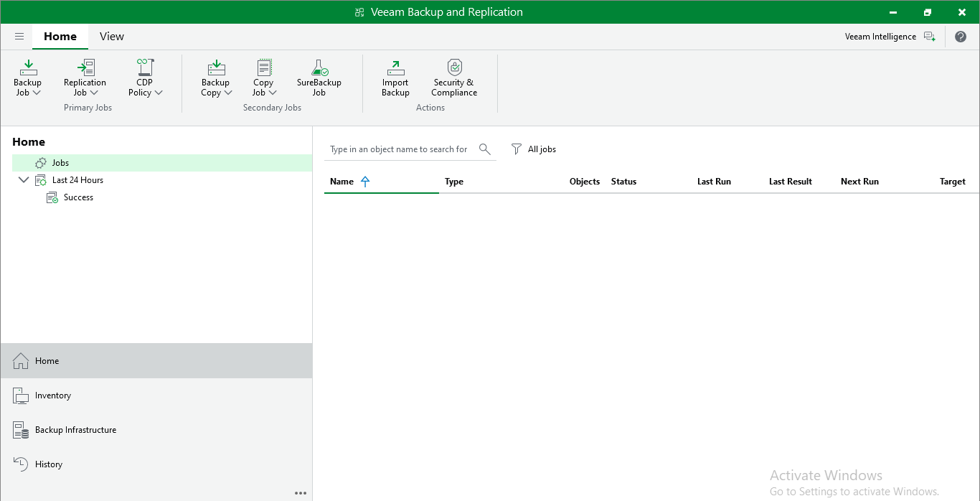Expand the Backup Copy dropdown arrow

[228, 93]
